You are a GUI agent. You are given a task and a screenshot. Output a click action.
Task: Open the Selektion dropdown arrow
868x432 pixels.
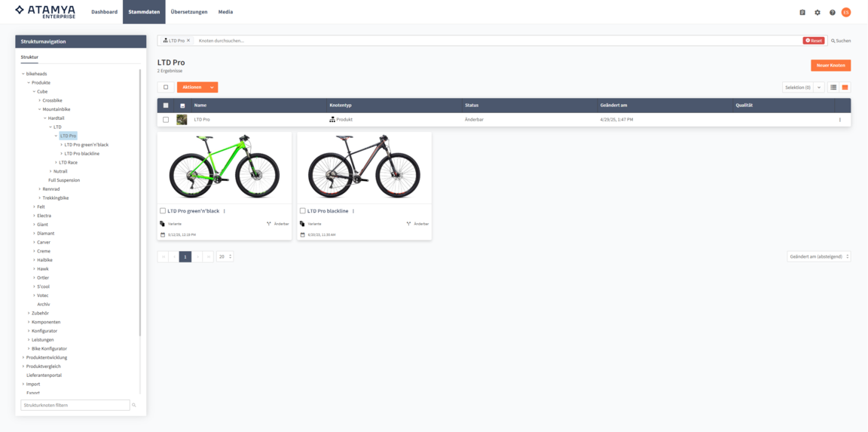tap(819, 87)
